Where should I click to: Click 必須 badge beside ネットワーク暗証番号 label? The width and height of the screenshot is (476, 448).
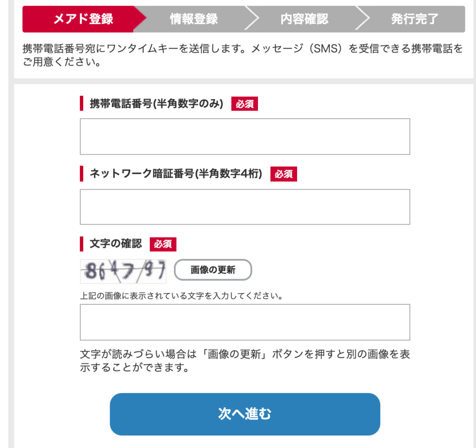(284, 174)
